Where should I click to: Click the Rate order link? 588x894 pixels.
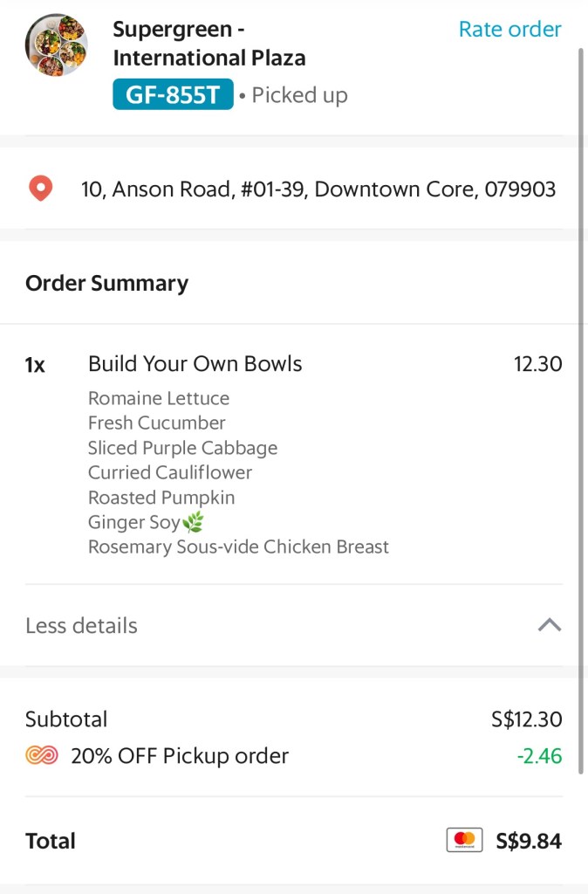(509, 29)
